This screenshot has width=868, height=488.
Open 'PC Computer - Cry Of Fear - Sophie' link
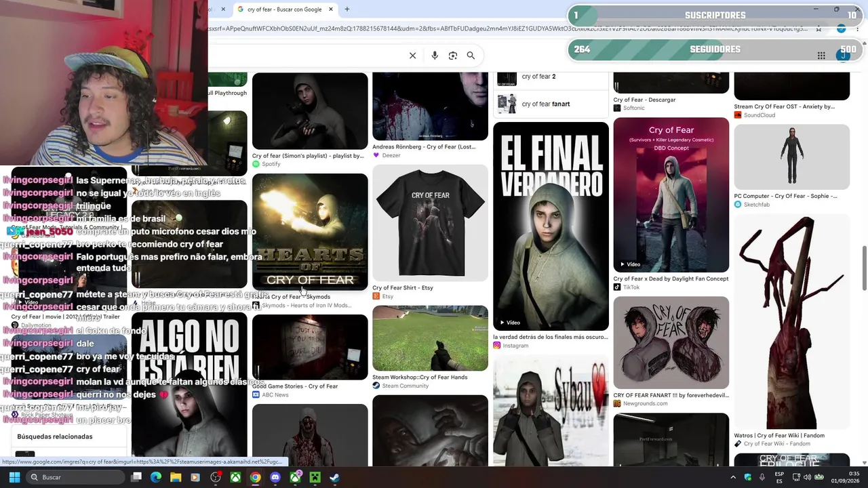pyautogui.click(x=786, y=196)
